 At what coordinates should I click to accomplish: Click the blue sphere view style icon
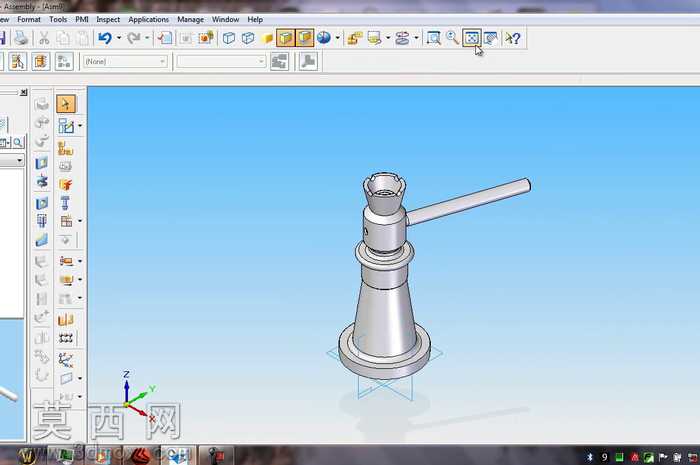click(324, 38)
